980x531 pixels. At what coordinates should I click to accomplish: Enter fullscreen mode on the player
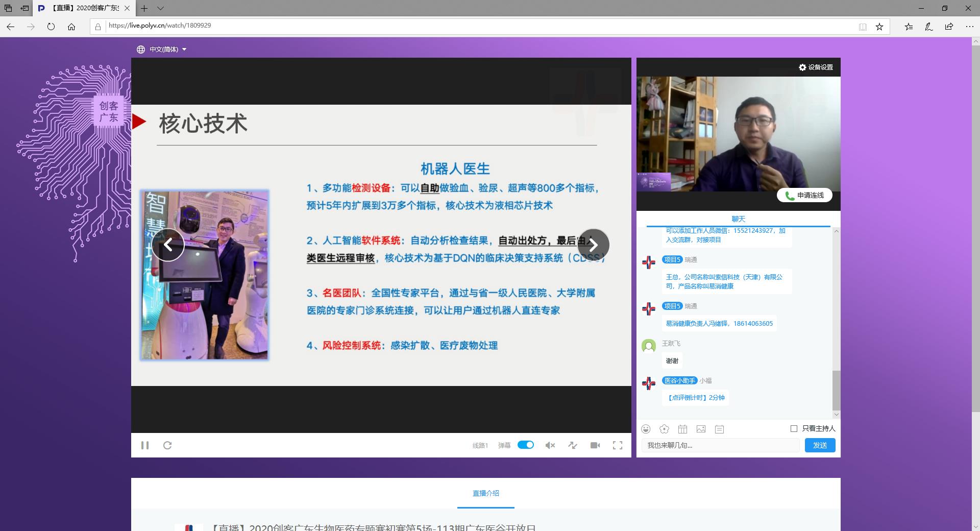point(618,445)
